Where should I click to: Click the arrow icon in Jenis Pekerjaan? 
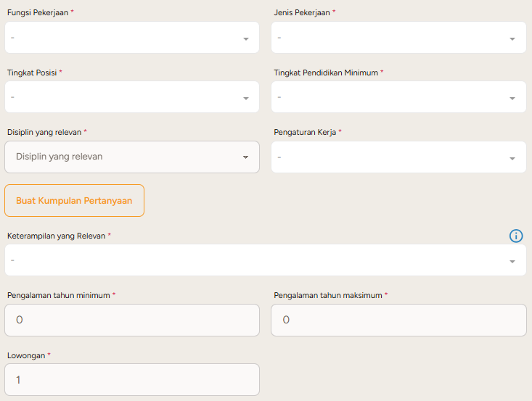point(512,38)
